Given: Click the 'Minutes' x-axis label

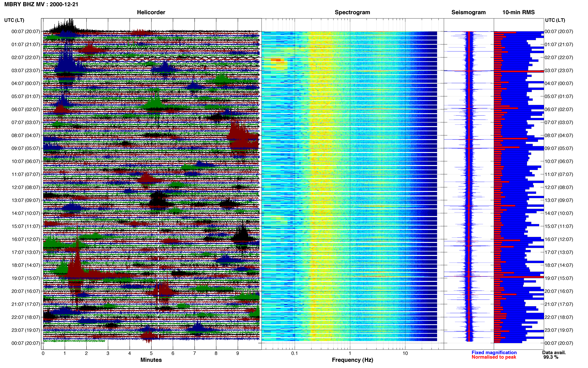Looking at the screenshot, I should [x=151, y=360].
